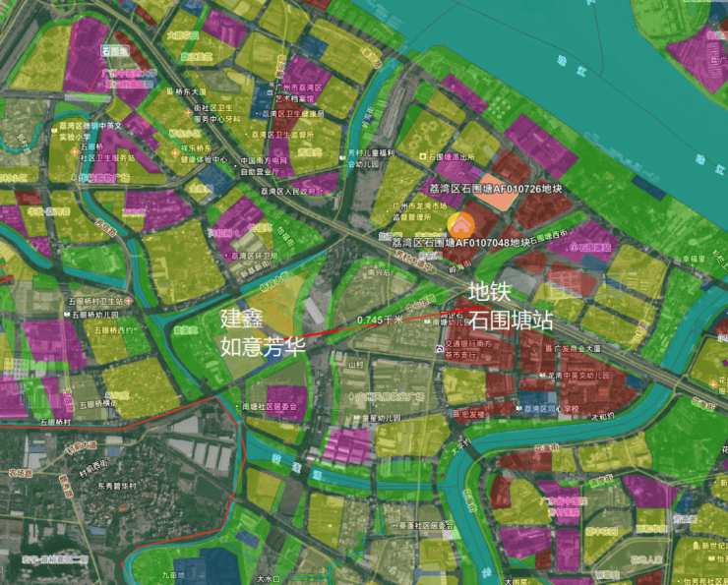Click the 南兴后 label
The height and width of the screenshot is (585, 728).
pyautogui.click(x=379, y=272)
